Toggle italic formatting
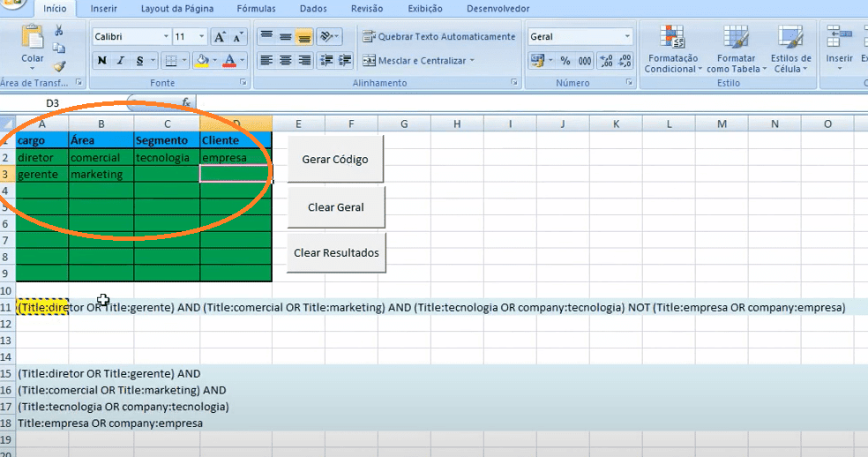Image resolution: width=868 pixels, height=457 pixels. point(122,61)
